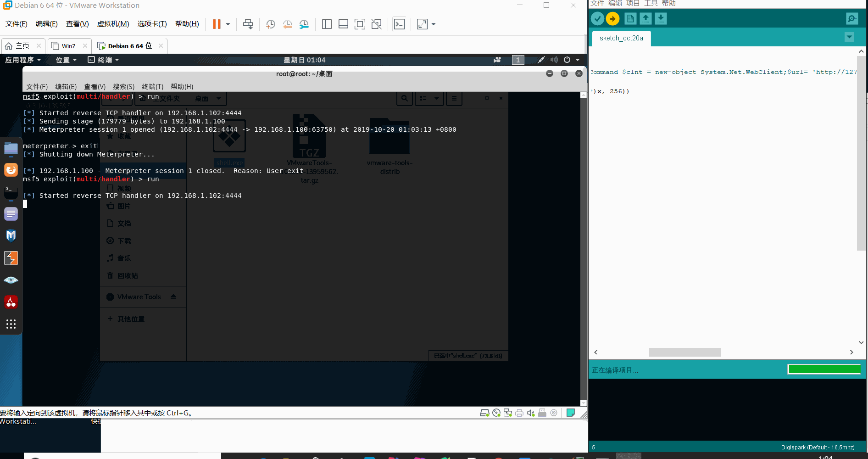Open the Terminal icon in the dock
The height and width of the screenshot is (459, 868).
pyautogui.click(x=11, y=192)
